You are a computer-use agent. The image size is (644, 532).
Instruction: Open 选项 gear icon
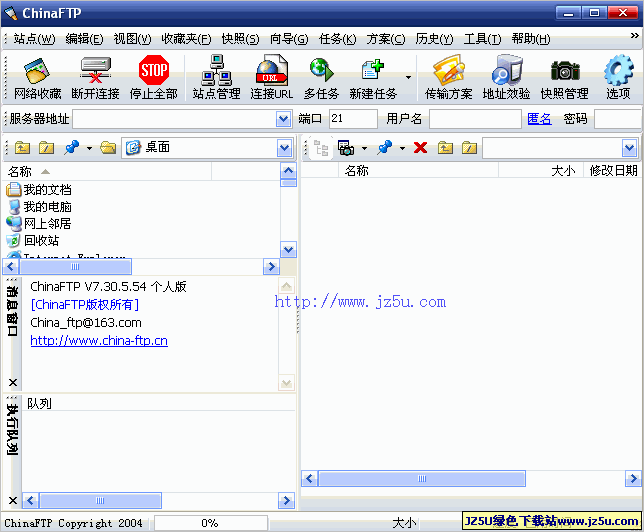[x=618, y=78]
